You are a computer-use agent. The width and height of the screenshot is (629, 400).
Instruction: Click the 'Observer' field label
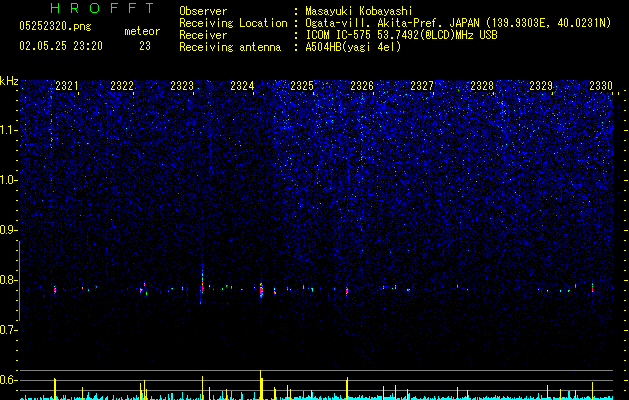coord(203,11)
